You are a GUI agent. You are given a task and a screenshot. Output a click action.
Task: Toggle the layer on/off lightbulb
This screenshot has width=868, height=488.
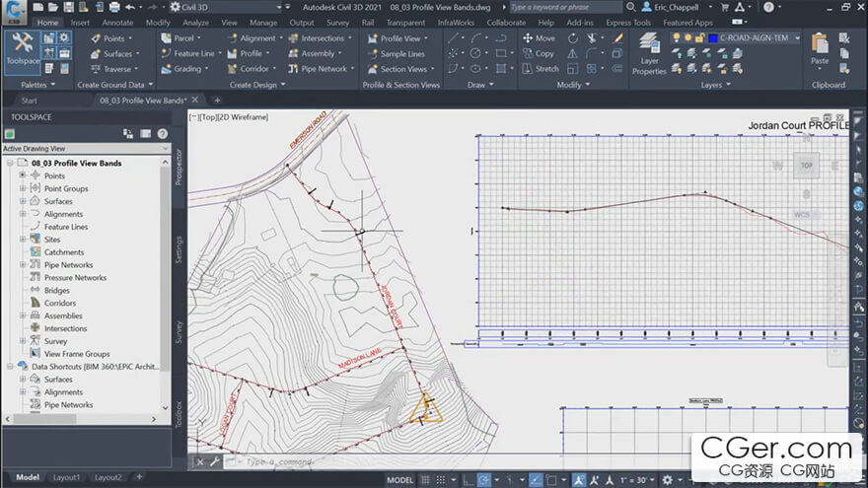(676, 37)
